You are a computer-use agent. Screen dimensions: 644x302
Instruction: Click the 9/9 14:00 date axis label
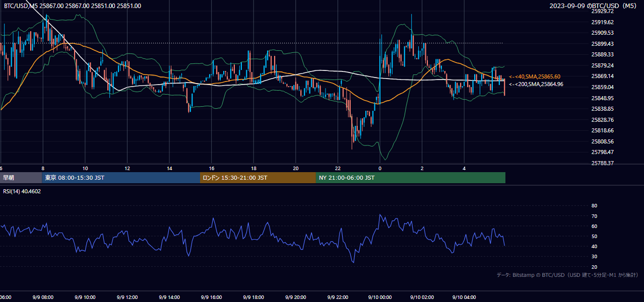click(x=170, y=297)
